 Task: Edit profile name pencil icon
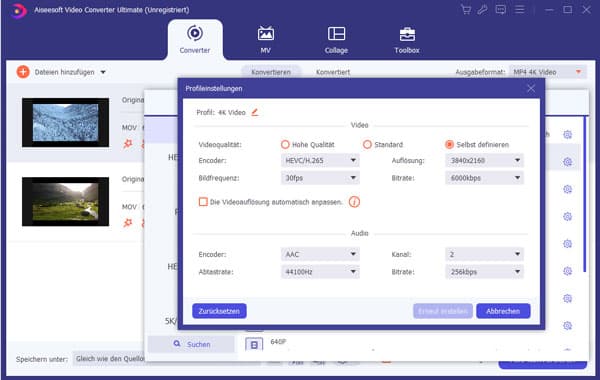tap(255, 112)
